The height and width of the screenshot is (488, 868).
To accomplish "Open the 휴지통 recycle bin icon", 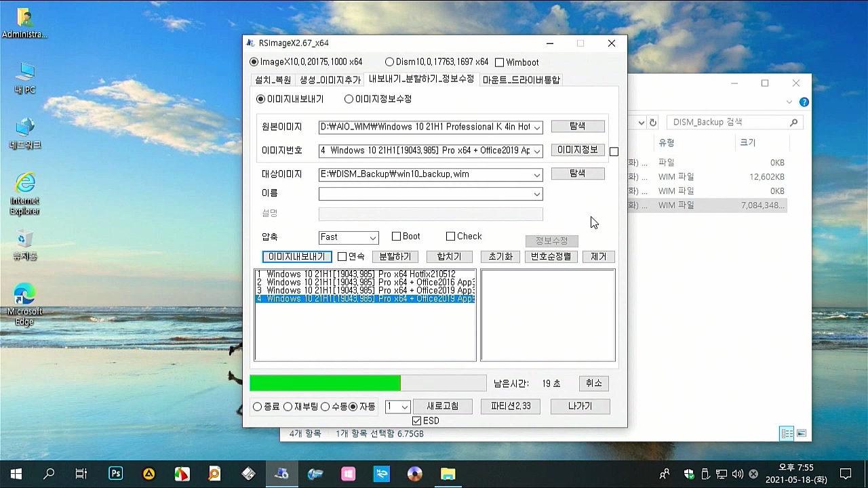I will tap(24, 245).
